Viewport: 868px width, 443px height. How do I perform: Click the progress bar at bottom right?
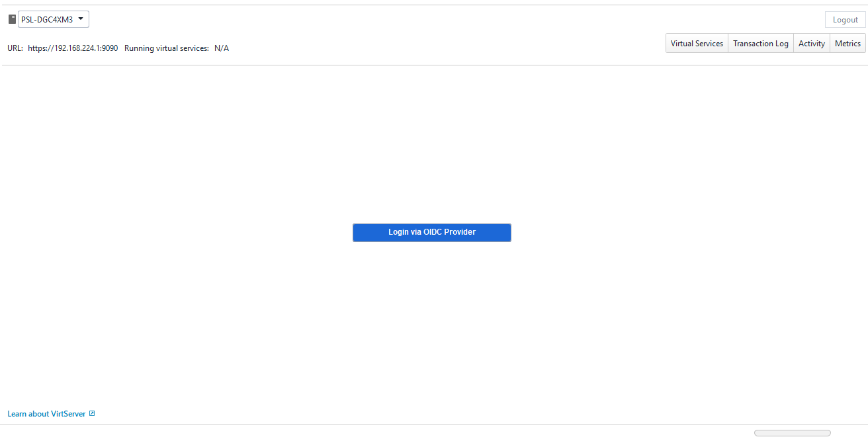click(x=792, y=432)
